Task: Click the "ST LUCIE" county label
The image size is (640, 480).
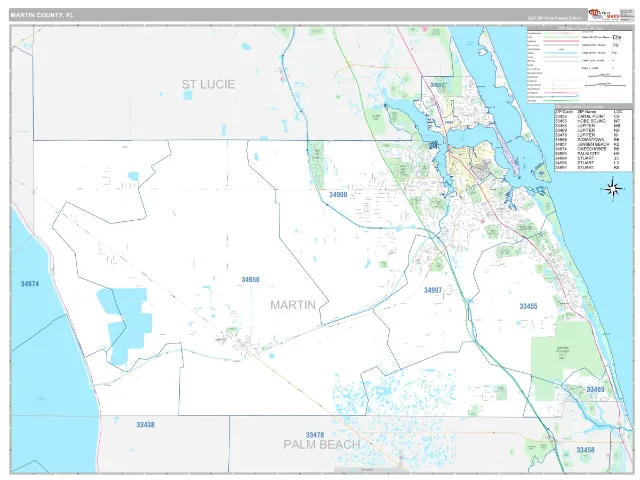Action: pos(208,84)
